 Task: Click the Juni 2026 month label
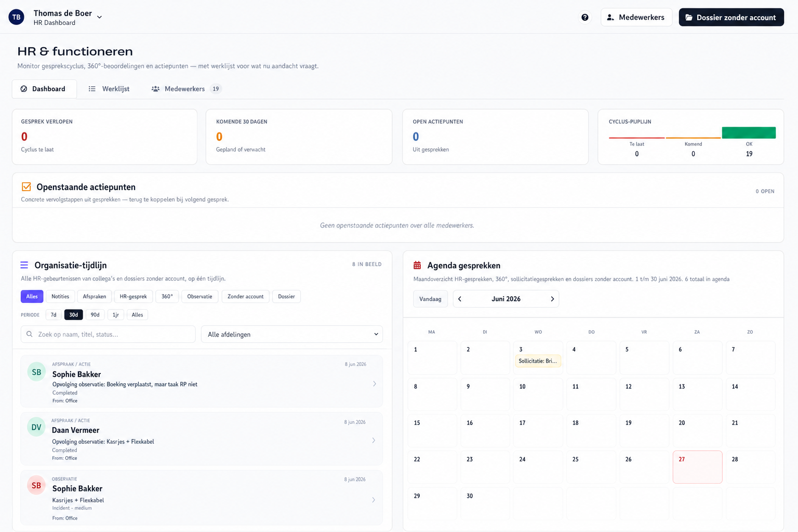(506, 299)
